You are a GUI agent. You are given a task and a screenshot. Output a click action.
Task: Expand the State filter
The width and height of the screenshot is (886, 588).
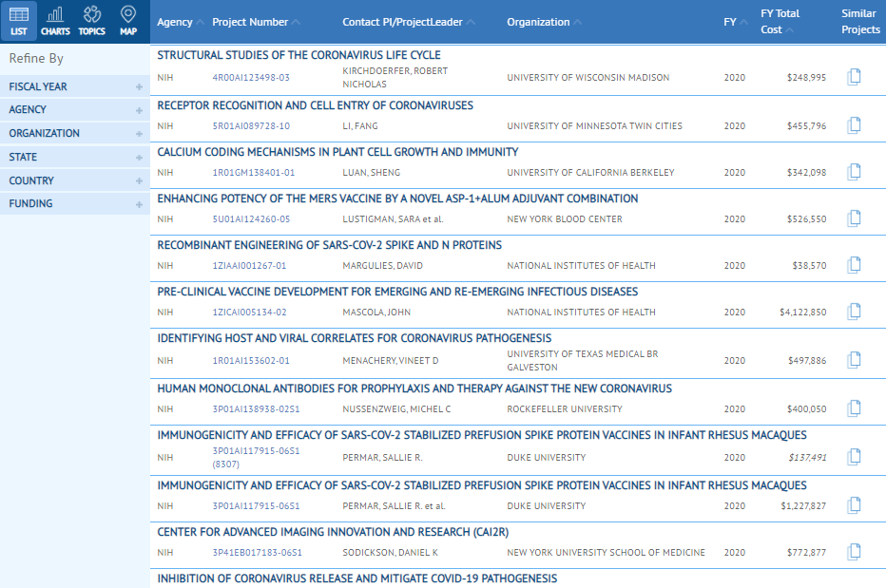[74, 157]
